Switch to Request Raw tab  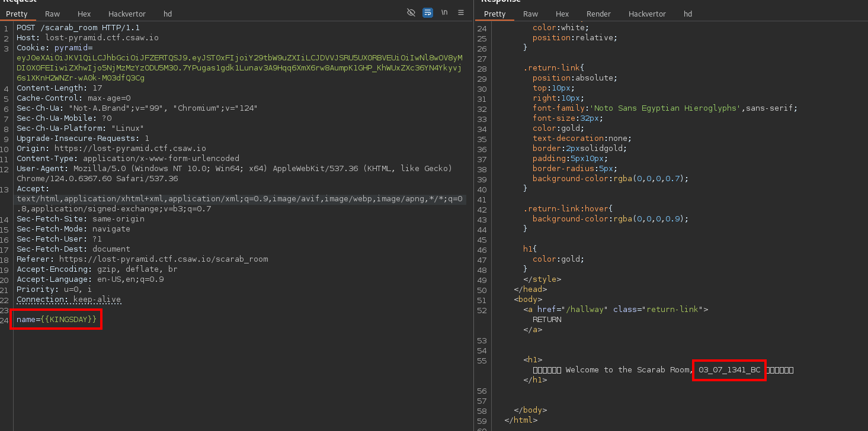pos(53,14)
